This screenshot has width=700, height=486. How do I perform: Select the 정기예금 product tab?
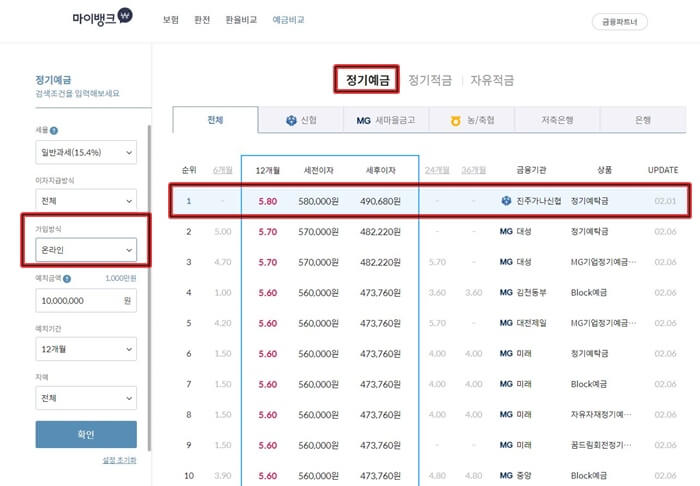(367, 80)
